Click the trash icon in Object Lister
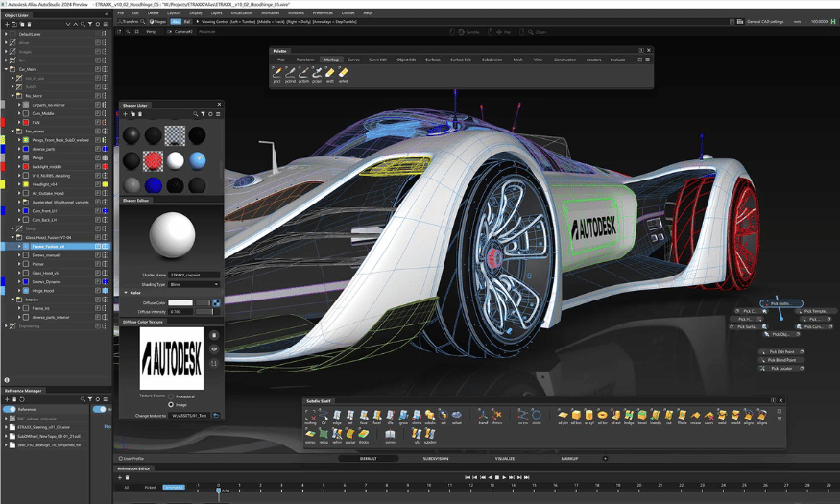This screenshot has width=840, height=504. 29,24
